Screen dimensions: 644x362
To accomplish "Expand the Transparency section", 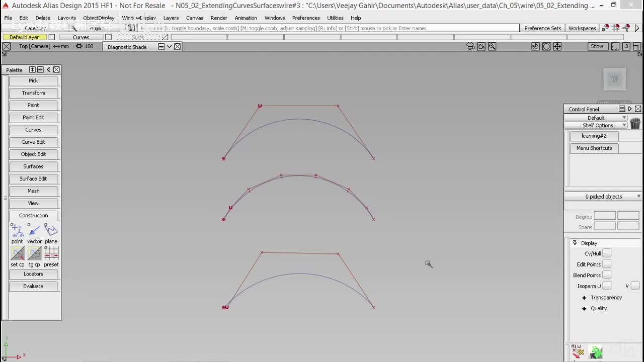I will (584, 298).
